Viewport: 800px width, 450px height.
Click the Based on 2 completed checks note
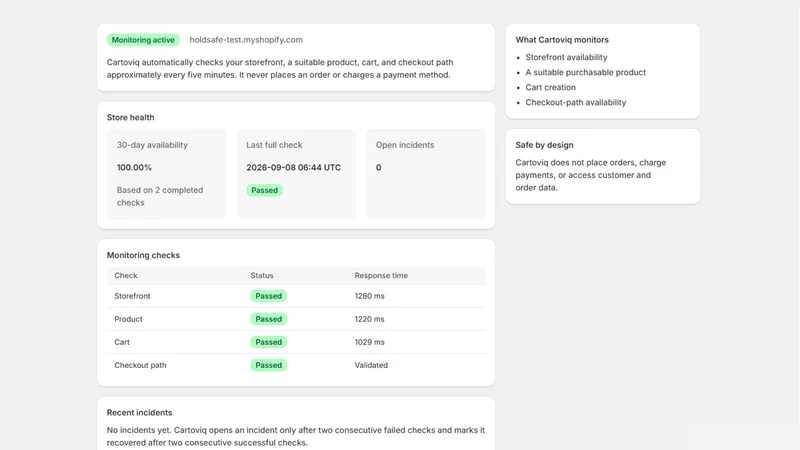[160, 196]
